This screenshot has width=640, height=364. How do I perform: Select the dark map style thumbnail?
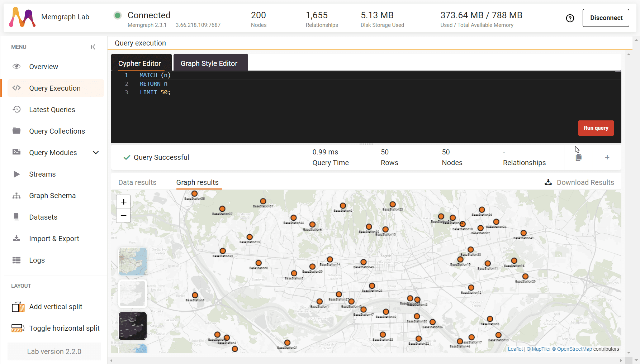133,326
